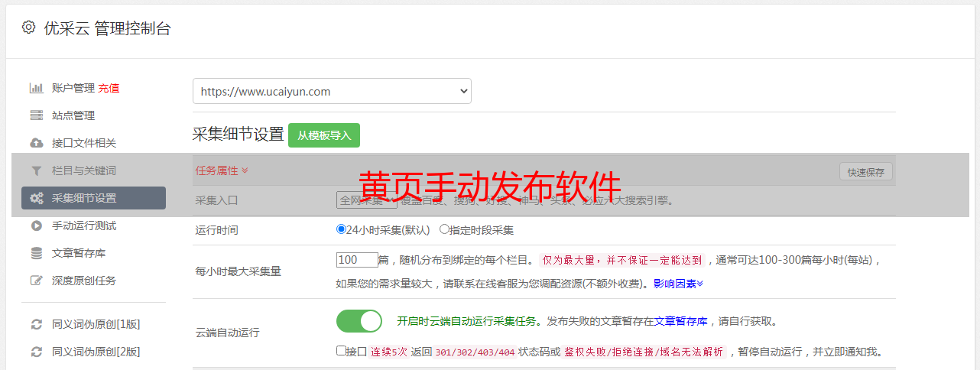Click the red 充值 link
980x370 pixels.
[109, 88]
